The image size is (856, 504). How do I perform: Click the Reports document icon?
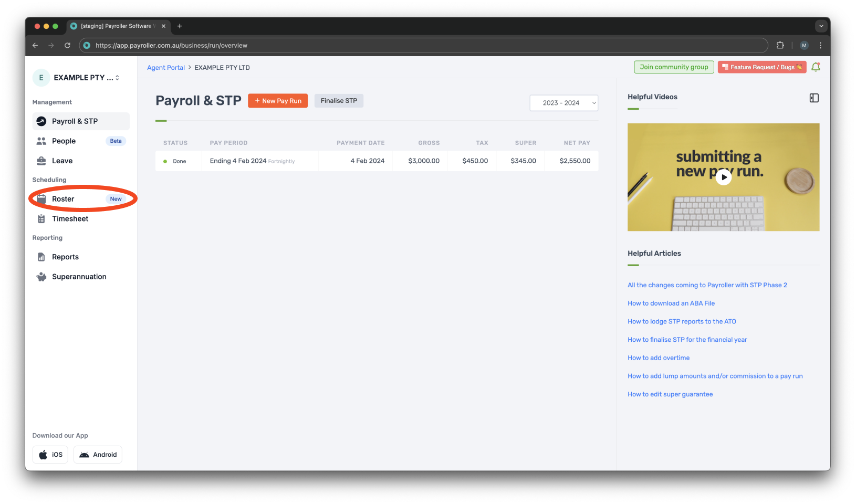[41, 257]
